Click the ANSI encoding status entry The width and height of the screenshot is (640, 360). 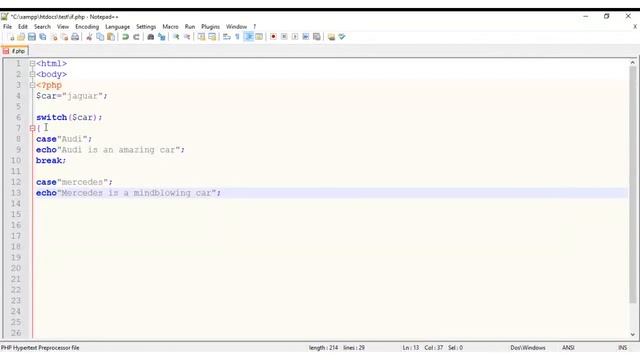point(568,348)
